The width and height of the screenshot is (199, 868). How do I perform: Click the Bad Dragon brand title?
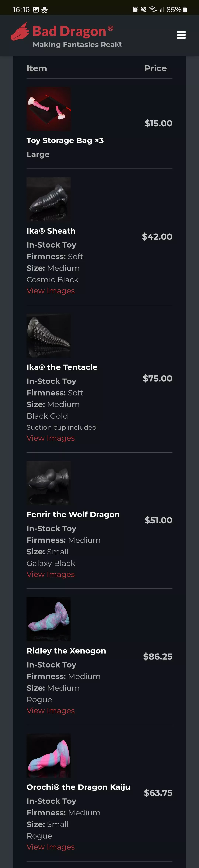(x=69, y=31)
